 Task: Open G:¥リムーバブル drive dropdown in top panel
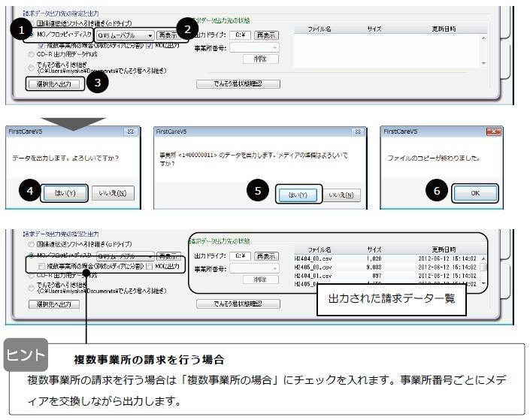coord(150,35)
